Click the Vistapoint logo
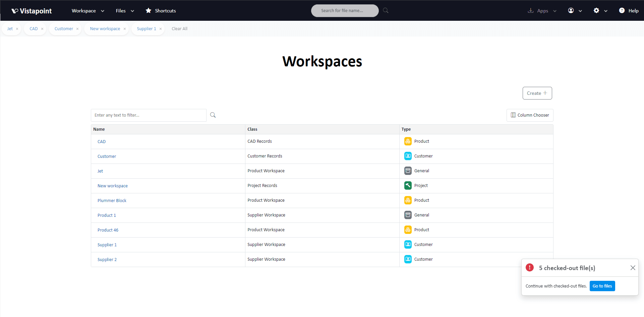Image resolution: width=644 pixels, height=317 pixels. point(32,11)
